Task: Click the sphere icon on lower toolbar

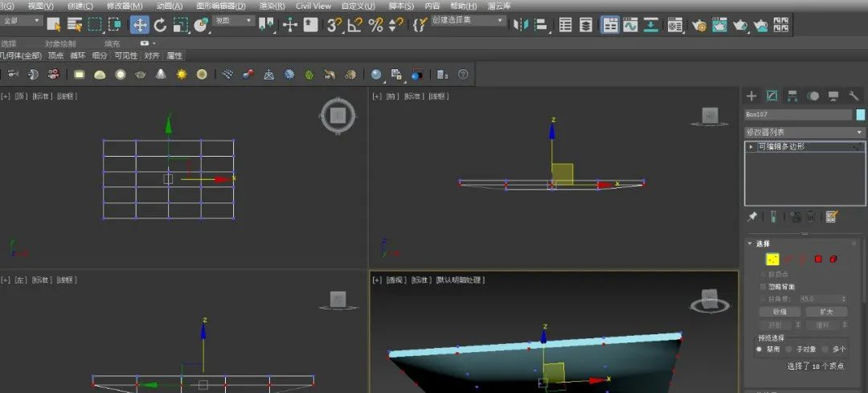Action: [376, 74]
